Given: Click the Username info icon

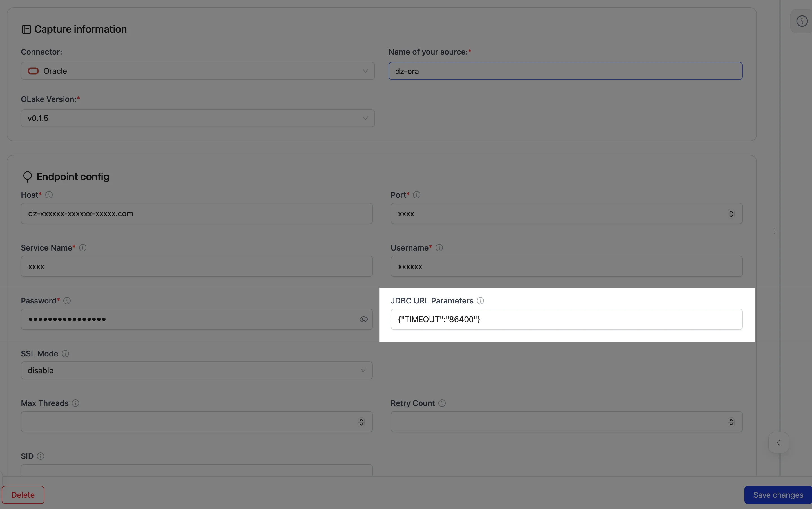Looking at the screenshot, I should pyautogui.click(x=439, y=248).
